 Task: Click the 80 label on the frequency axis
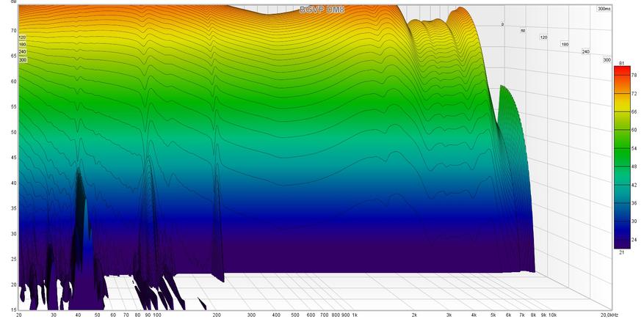[x=137, y=315]
